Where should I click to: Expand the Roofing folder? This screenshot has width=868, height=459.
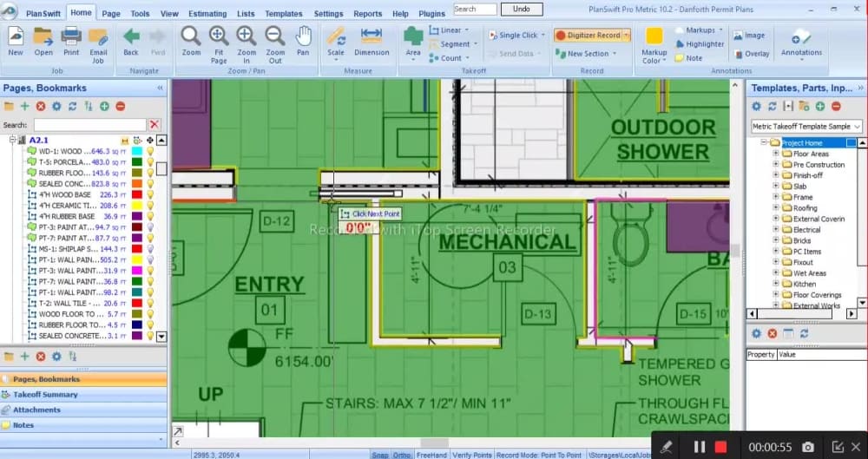pyautogui.click(x=775, y=208)
